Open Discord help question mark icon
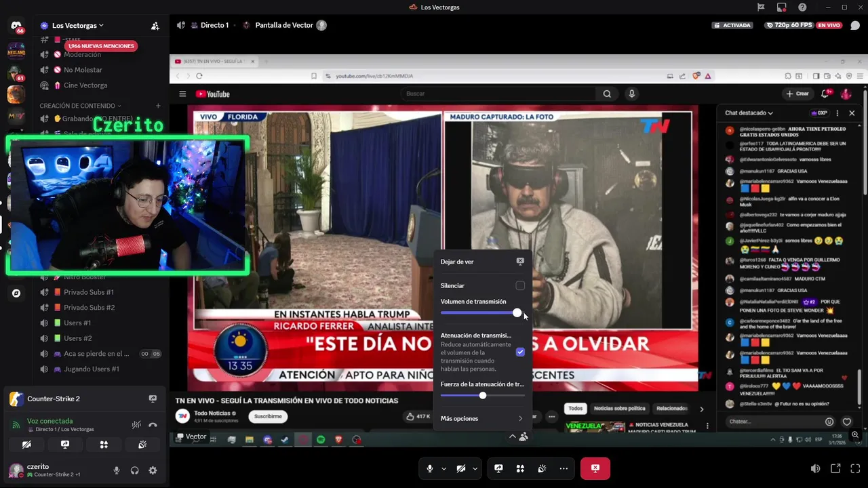This screenshot has width=868, height=488. 802,7
